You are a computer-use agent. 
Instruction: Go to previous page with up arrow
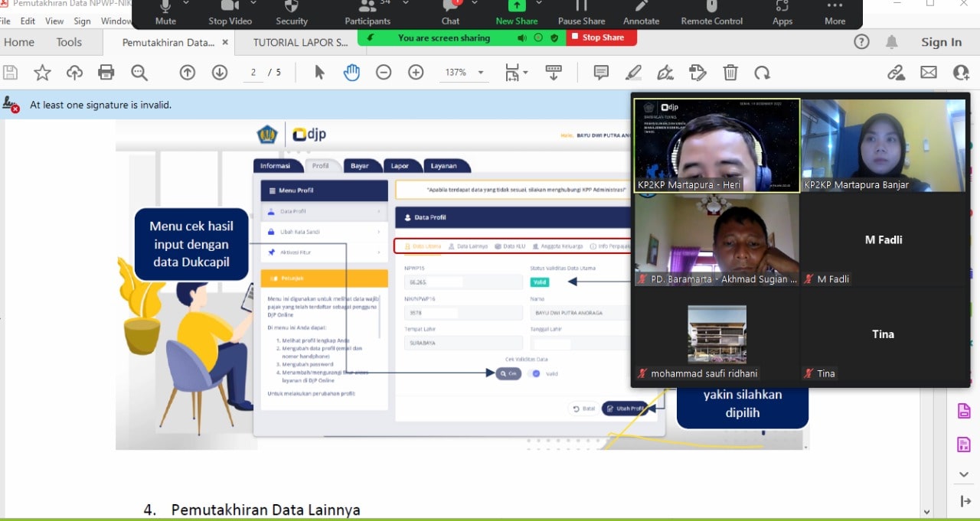pyautogui.click(x=188, y=73)
